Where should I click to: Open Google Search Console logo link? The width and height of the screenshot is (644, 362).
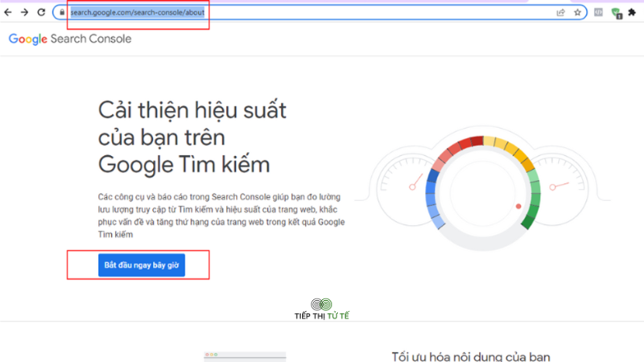pos(70,39)
